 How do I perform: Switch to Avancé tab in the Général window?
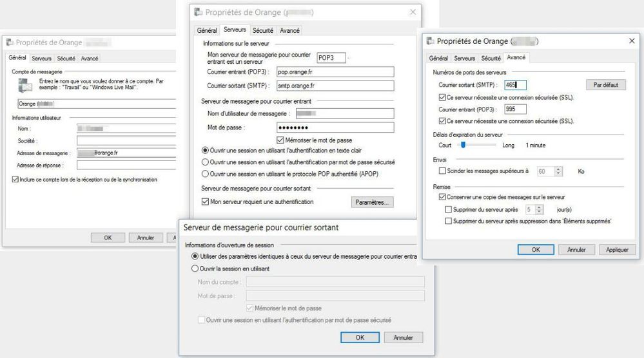coord(90,59)
